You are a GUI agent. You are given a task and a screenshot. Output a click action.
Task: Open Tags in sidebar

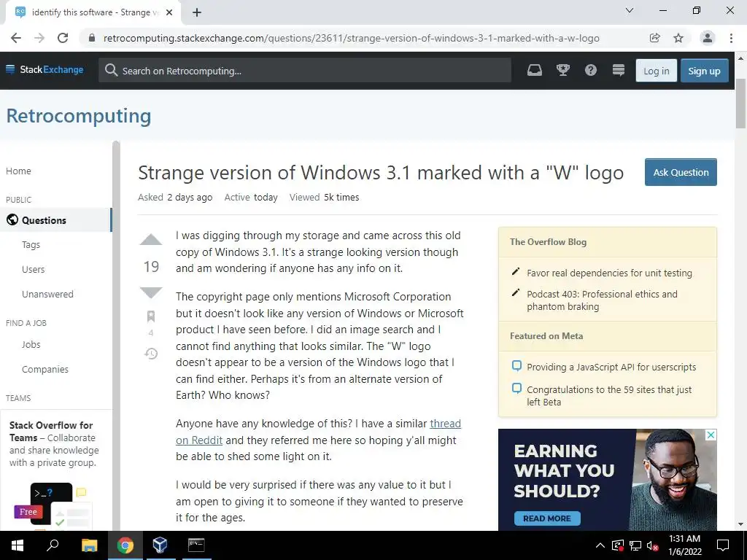31,245
